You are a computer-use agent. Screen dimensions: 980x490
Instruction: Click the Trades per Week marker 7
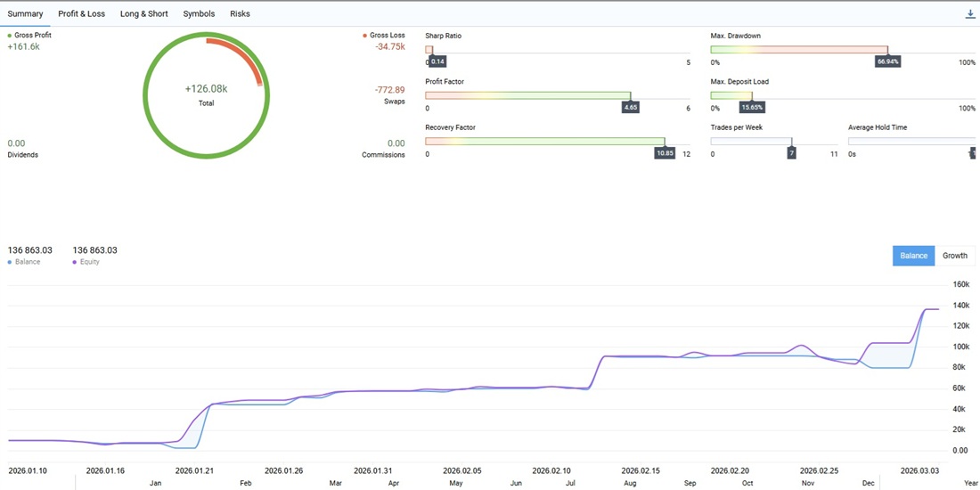[791, 153]
